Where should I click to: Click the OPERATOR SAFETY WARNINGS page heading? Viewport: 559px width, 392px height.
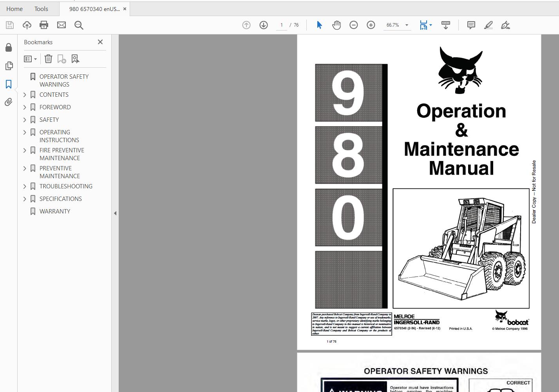tap(426, 371)
